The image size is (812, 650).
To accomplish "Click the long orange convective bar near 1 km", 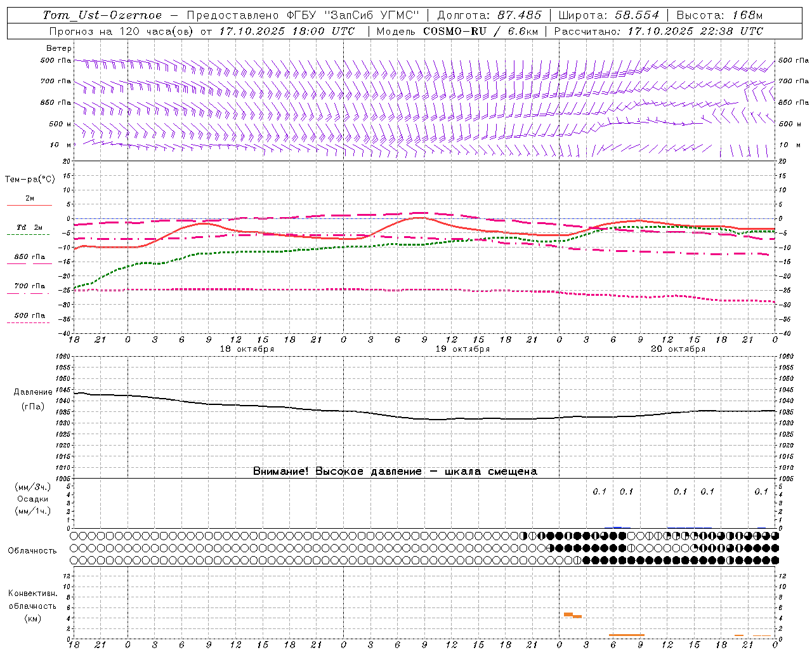I will 627,635.
